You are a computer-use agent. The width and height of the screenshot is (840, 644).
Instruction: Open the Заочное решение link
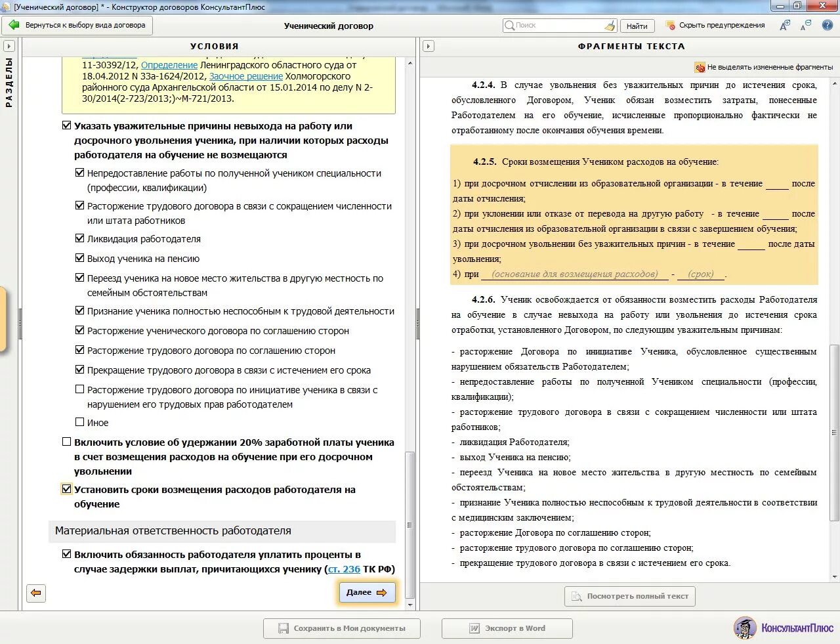coord(246,76)
